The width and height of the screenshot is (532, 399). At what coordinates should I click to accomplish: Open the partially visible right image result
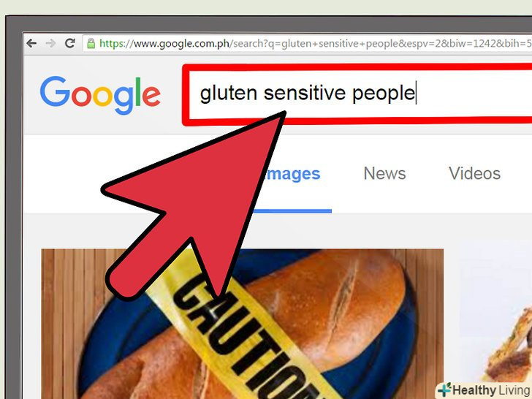pos(496,319)
